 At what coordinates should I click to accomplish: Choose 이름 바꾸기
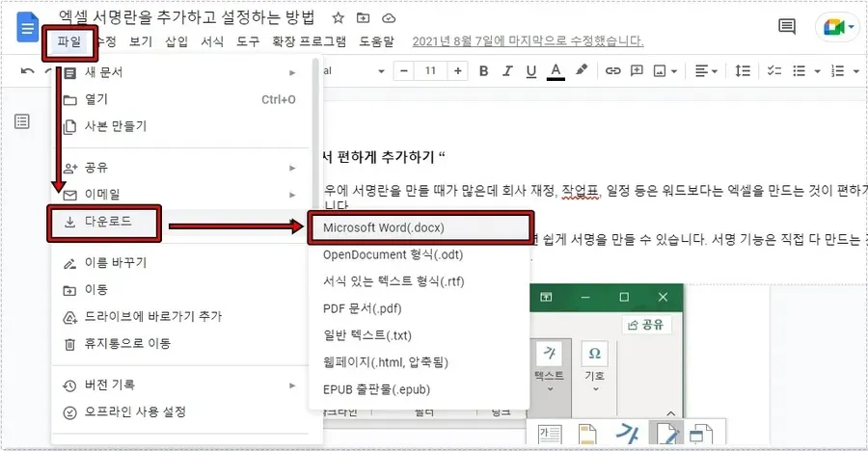(180, 263)
